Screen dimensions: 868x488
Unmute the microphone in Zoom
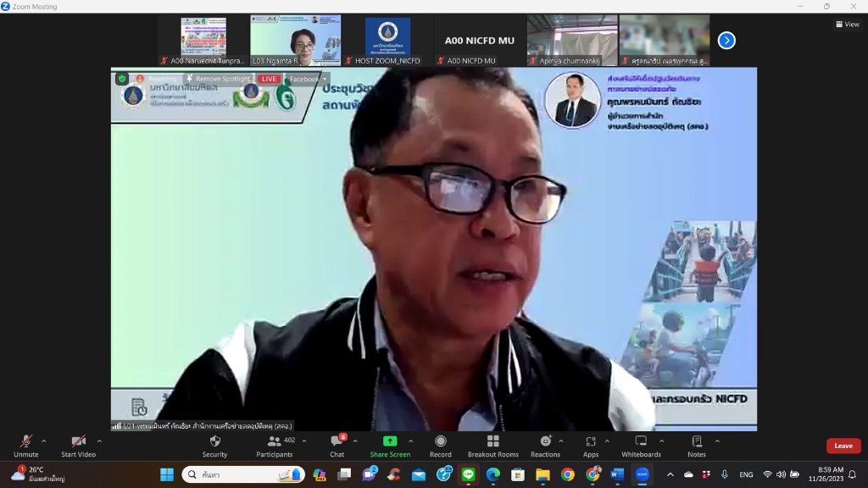click(26, 446)
